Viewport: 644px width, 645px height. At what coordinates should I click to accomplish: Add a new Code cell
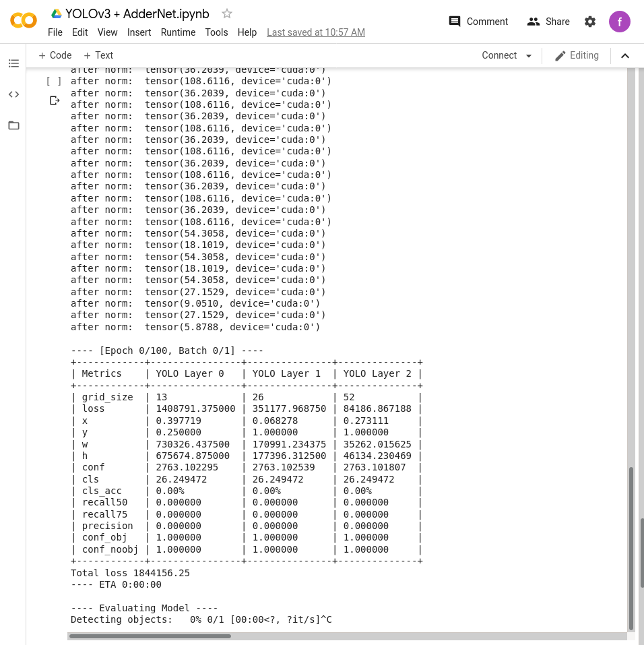(x=55, y=55)
